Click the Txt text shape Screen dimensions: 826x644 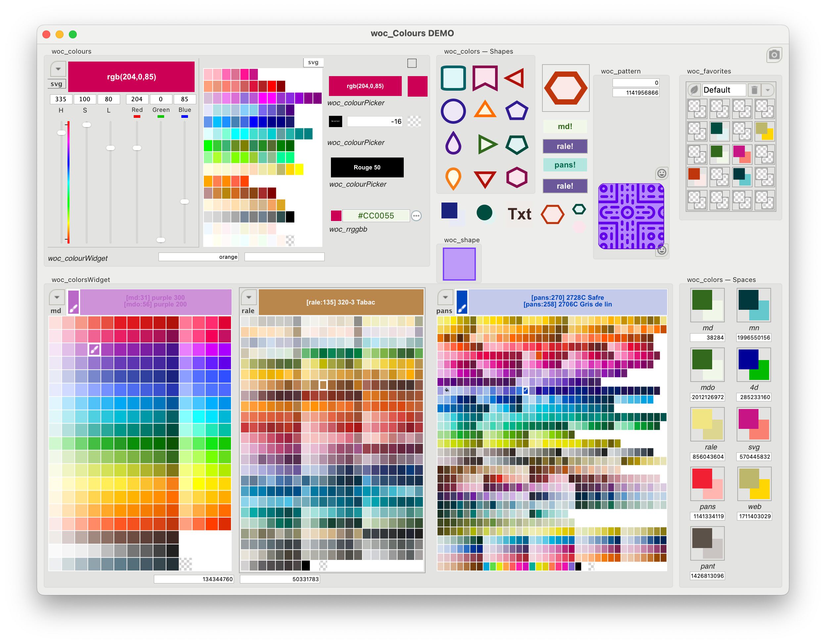[x=519, y=214]
